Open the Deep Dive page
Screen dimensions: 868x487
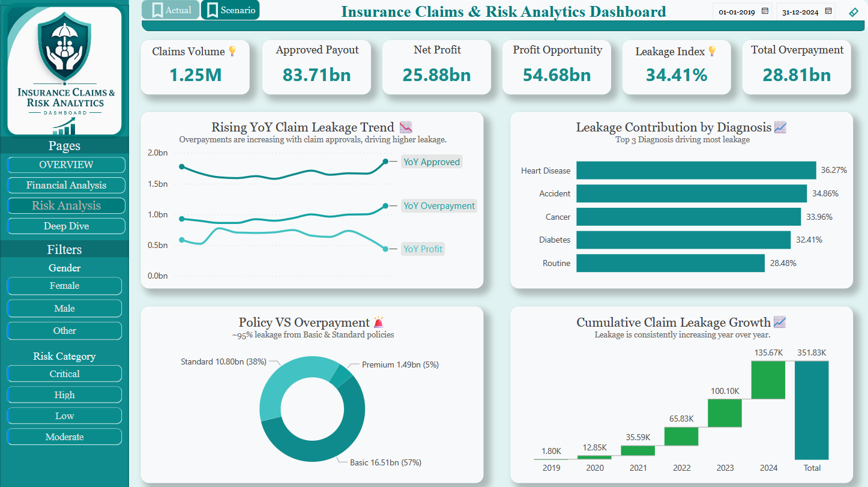click(66, 226)
